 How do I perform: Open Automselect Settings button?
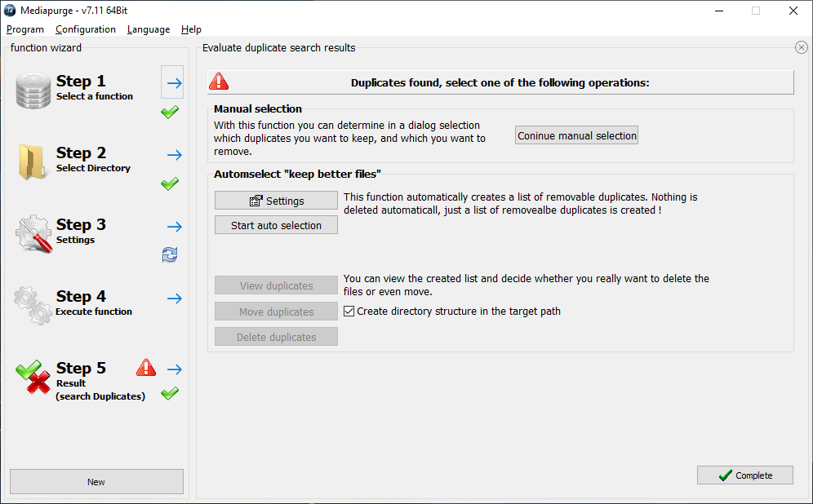pyautogui.click(x=277, y=201)
